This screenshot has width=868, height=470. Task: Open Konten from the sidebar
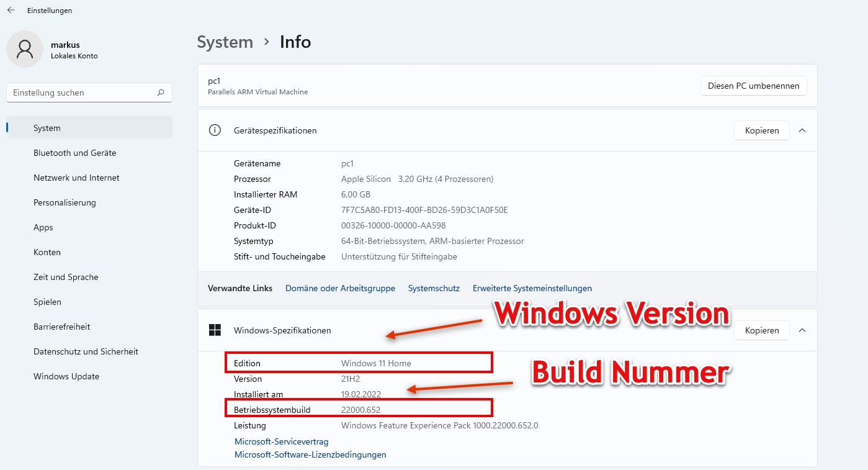47,252
